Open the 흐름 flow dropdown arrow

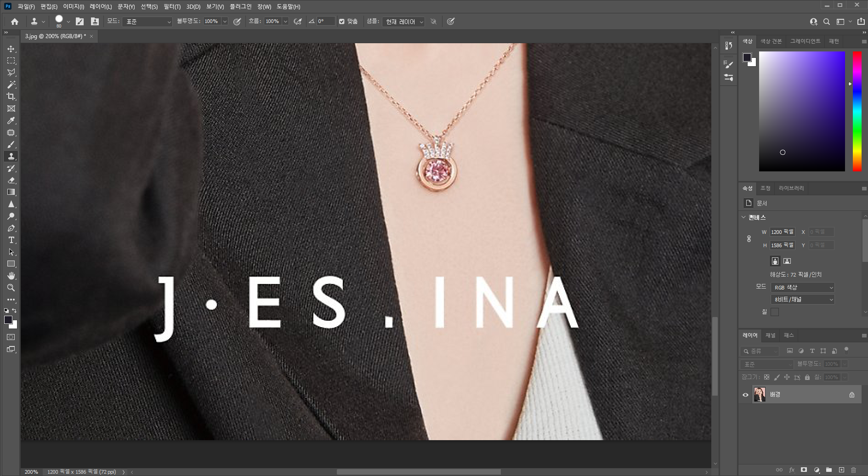(285, 22)
